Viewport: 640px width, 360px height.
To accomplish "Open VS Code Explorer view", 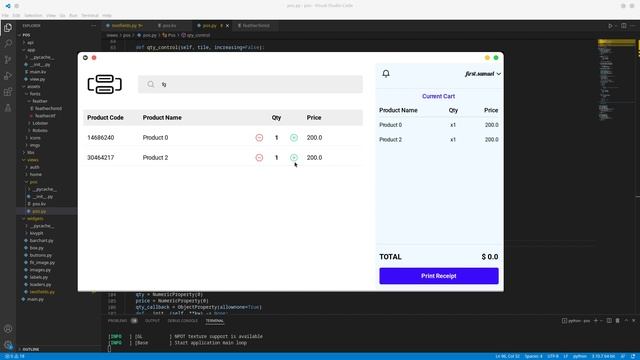I will (8, 28).
